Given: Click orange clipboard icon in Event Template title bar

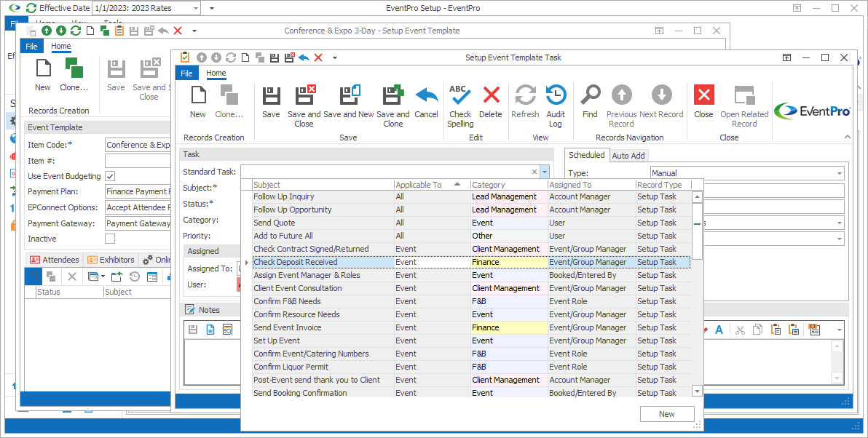Looking at the screenshot, I should click(119, 31).
